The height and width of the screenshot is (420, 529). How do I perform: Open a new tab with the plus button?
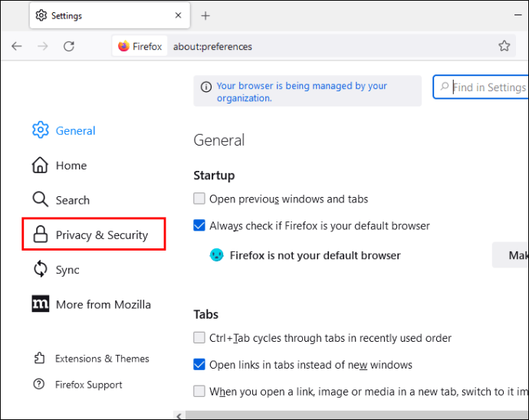point(205,15)
